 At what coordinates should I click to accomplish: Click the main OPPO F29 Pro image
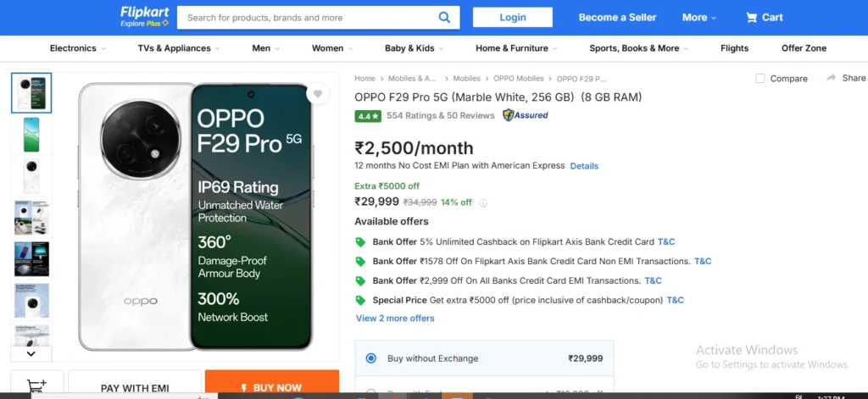[196, 216]
